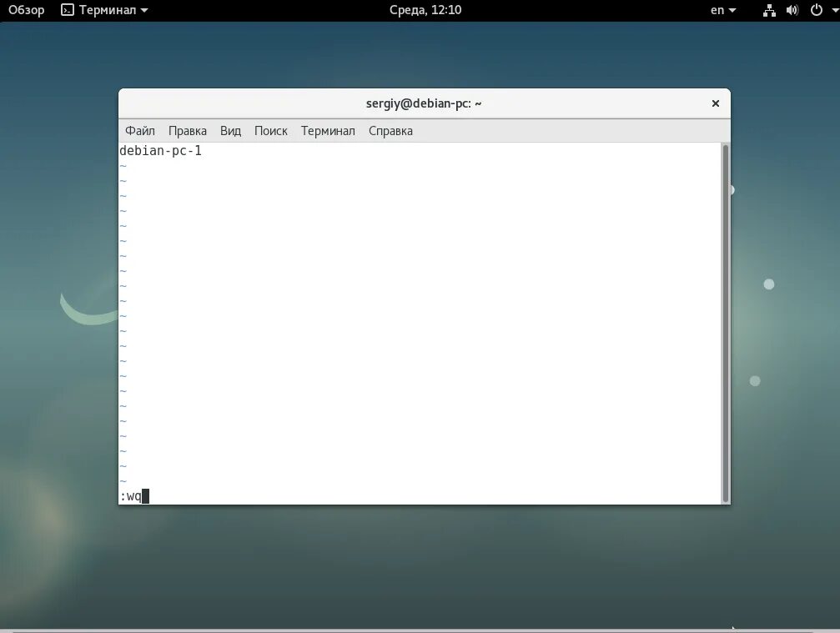Screen dimensions: 840x633
Task: Click the debian-pc-1 text line
Action: pyautogui.click(x=161, y=151)
